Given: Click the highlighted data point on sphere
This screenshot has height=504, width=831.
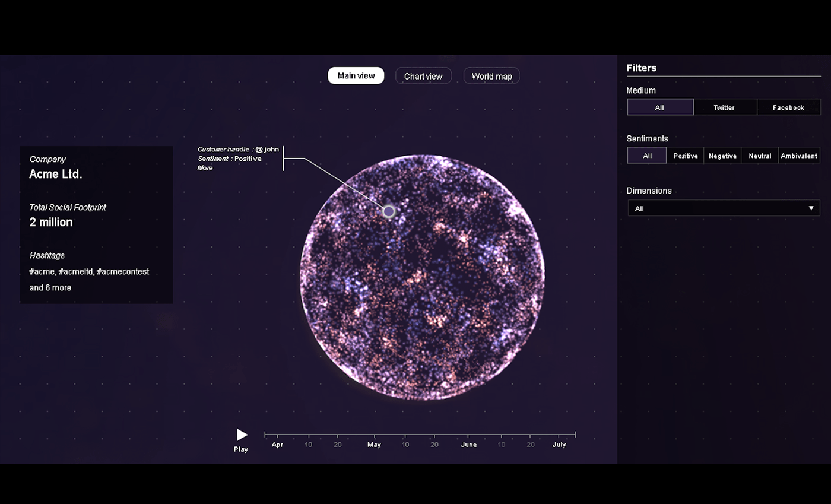Looking at the screenshot, I should pyautogui.click(x=389, y=211).
